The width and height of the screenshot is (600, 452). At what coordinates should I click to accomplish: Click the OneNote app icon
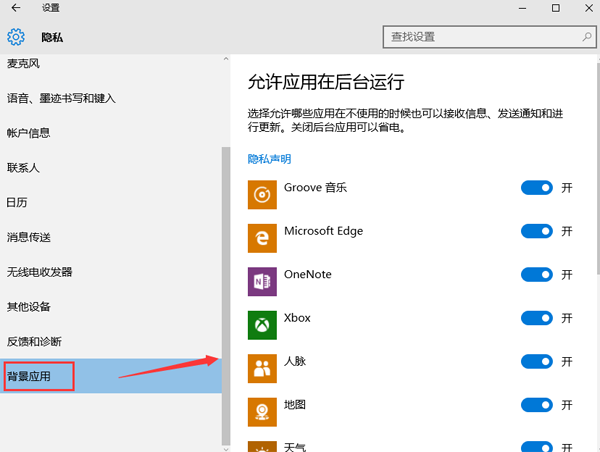(262, 281)
